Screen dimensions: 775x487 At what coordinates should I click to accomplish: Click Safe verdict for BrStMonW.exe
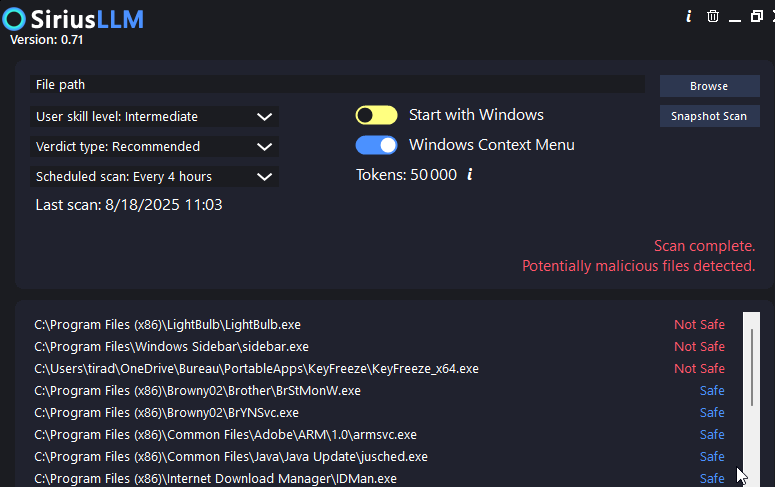(712, 391)
